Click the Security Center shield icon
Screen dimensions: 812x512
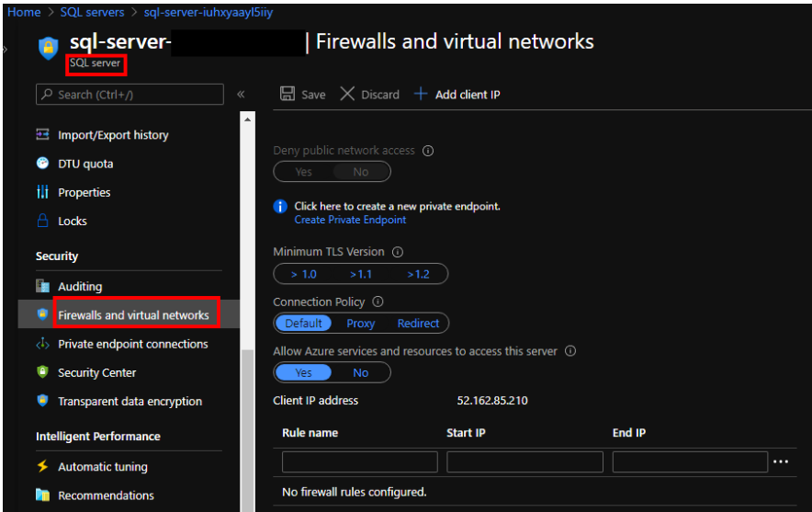[x=42, y=372]
